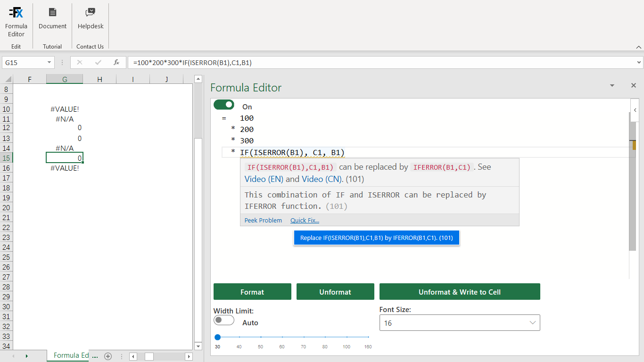Click the 200 line in editor

(x=247, y=130)
